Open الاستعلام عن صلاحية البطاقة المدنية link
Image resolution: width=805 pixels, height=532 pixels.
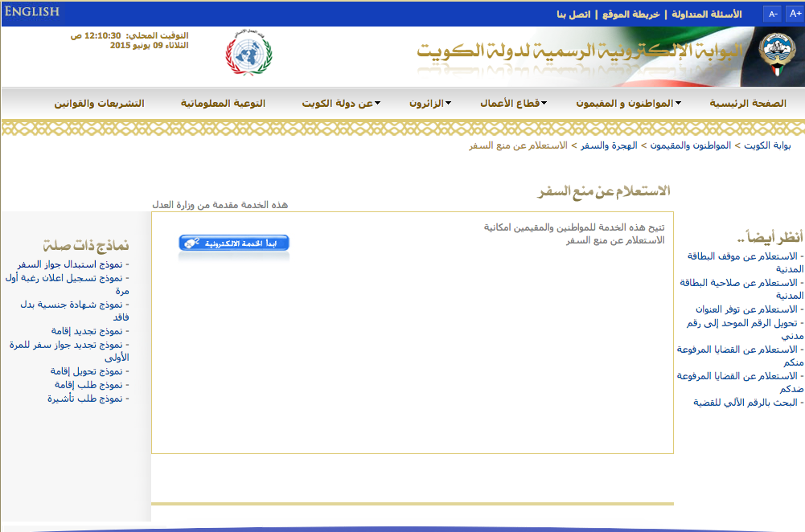741,289
